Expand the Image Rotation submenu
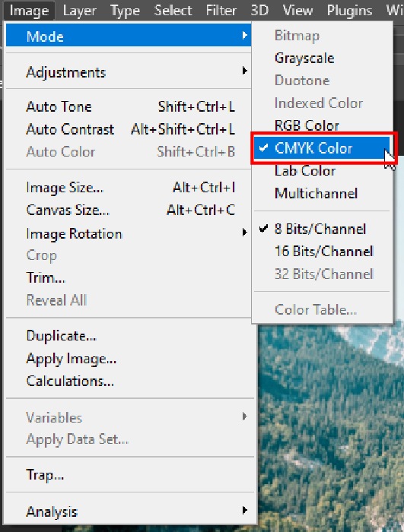 (129, 234)
